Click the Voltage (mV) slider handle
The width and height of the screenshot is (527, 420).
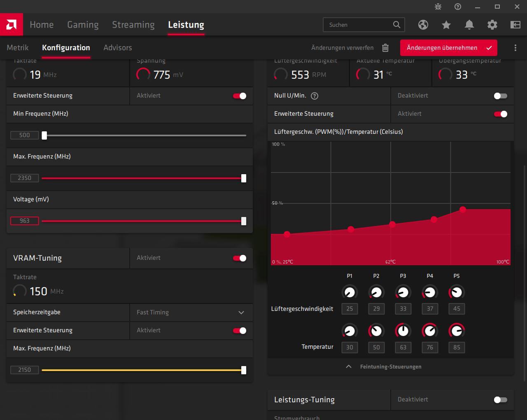pyautogui.click(x=244, y=221)
